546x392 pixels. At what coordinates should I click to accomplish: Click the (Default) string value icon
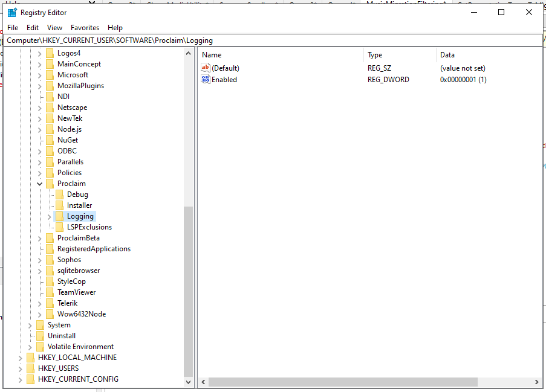pos(206,68)
